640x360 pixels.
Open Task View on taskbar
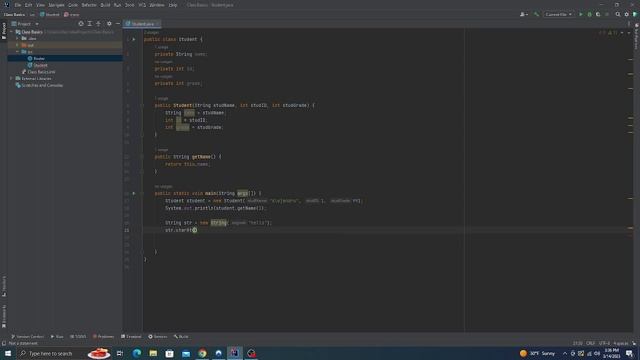(120, 353)
